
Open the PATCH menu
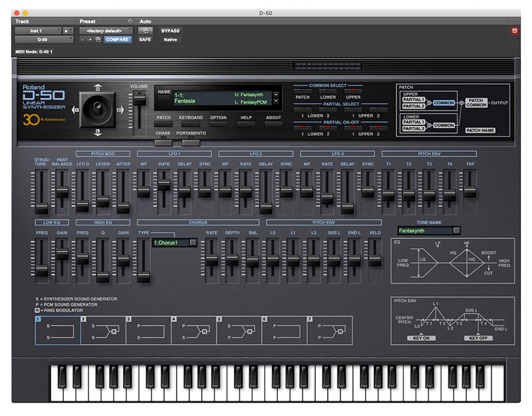pyautogui.click(x=164, y=124)
